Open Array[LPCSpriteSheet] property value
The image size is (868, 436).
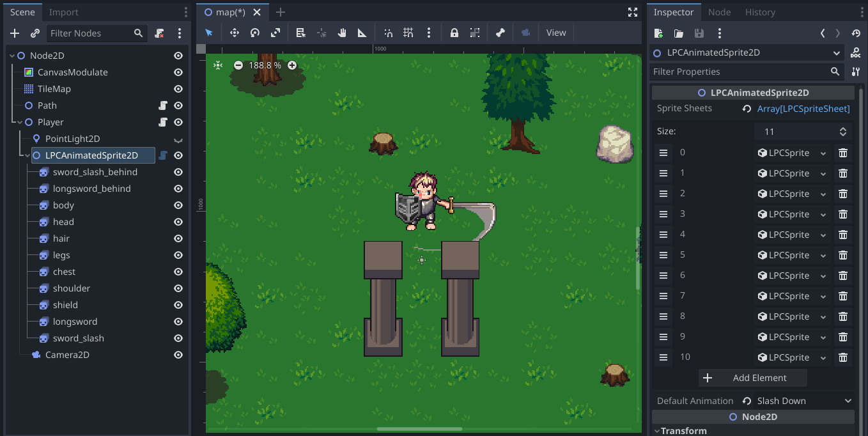tap(803, 109)
